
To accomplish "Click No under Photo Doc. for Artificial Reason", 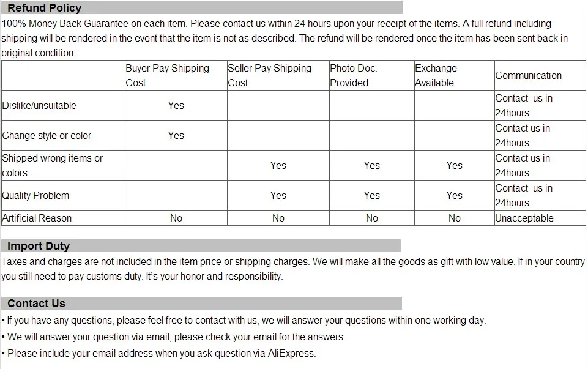I will pyautogui.click(x=372, y=218).
